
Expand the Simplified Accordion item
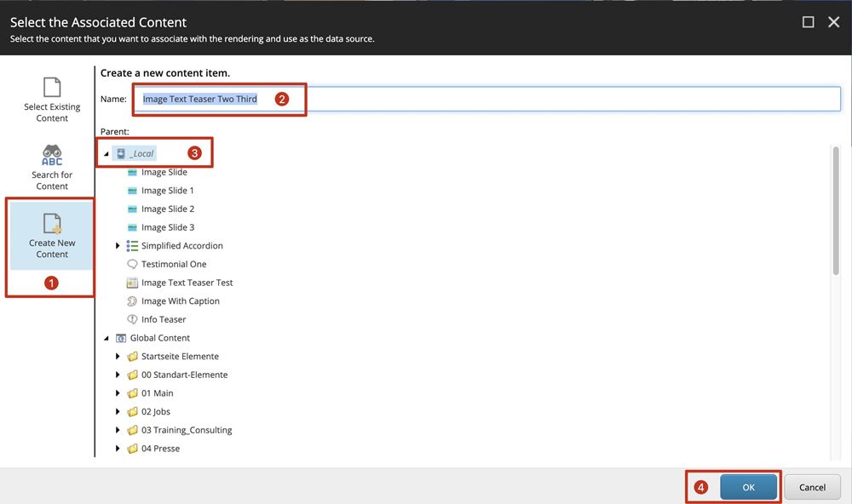[x=118, y=246]
